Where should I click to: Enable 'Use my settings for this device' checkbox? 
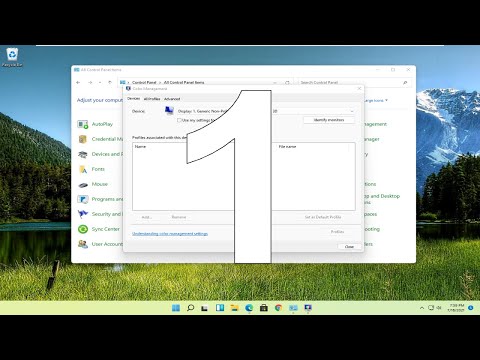coord(179,120)
